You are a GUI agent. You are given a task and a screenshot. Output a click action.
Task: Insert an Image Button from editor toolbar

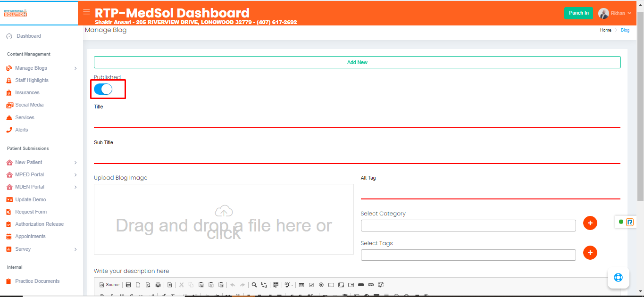click(371, 285)
